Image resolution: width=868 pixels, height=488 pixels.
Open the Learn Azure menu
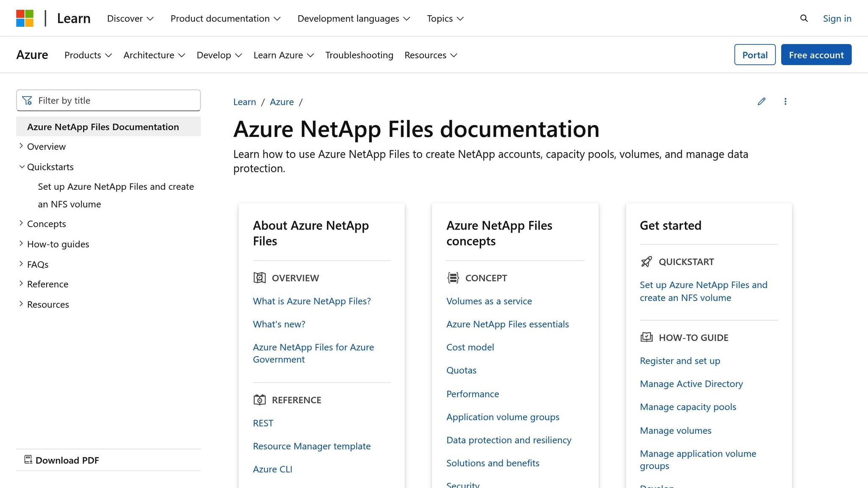pyautogui.click(x=284, y=55)
